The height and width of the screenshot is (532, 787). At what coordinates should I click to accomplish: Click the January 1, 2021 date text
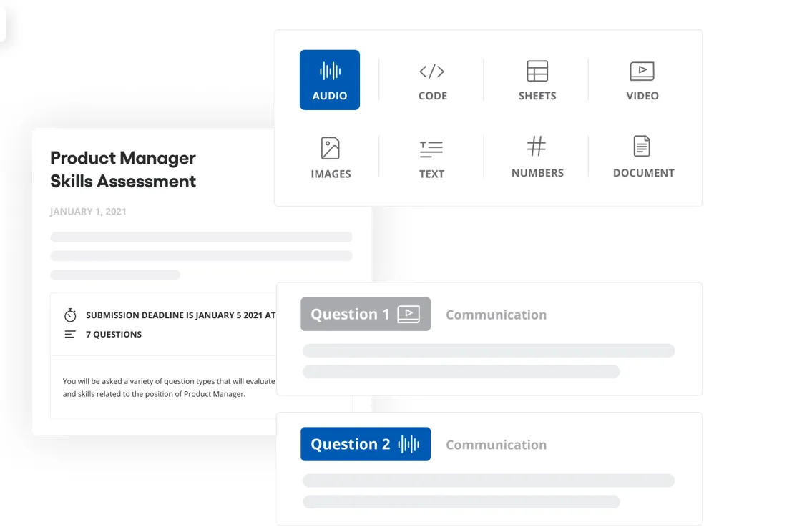[88, 211]
